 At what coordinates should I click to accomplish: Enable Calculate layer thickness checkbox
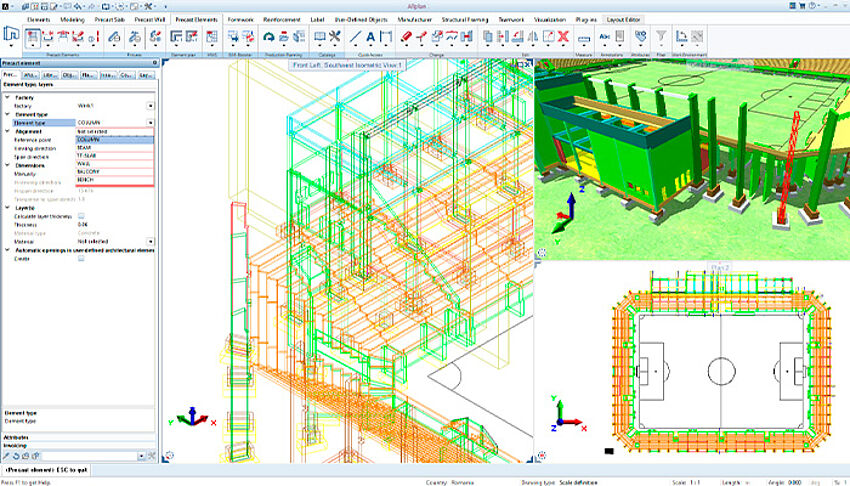click(81, 215)
